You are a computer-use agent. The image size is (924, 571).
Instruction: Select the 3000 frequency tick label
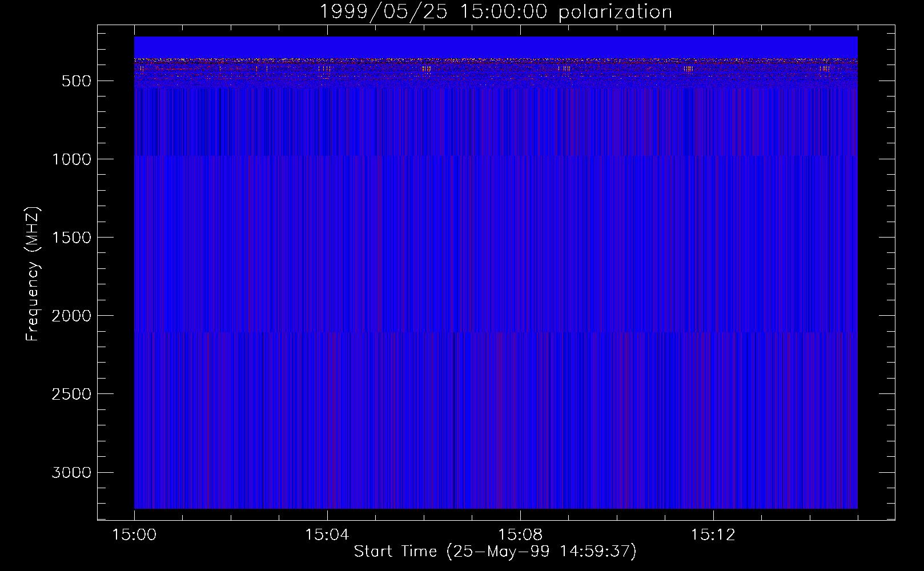71,472
